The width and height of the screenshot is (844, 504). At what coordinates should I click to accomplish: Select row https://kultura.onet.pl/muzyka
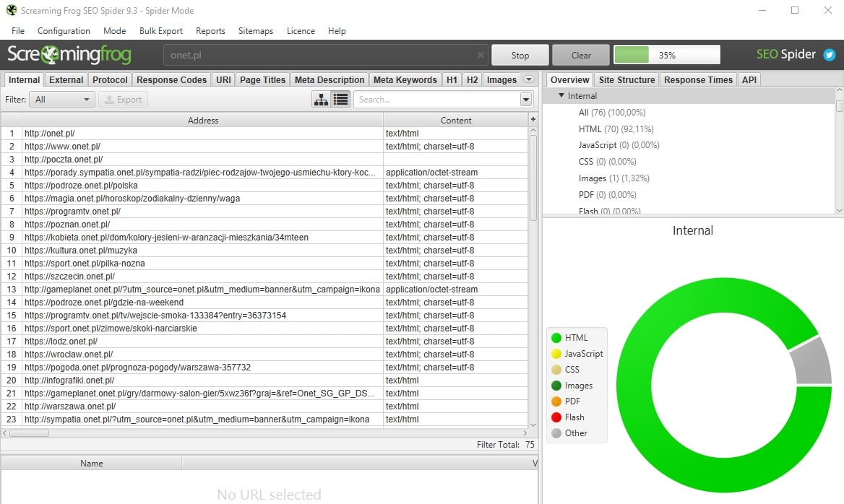click(264, 250)
